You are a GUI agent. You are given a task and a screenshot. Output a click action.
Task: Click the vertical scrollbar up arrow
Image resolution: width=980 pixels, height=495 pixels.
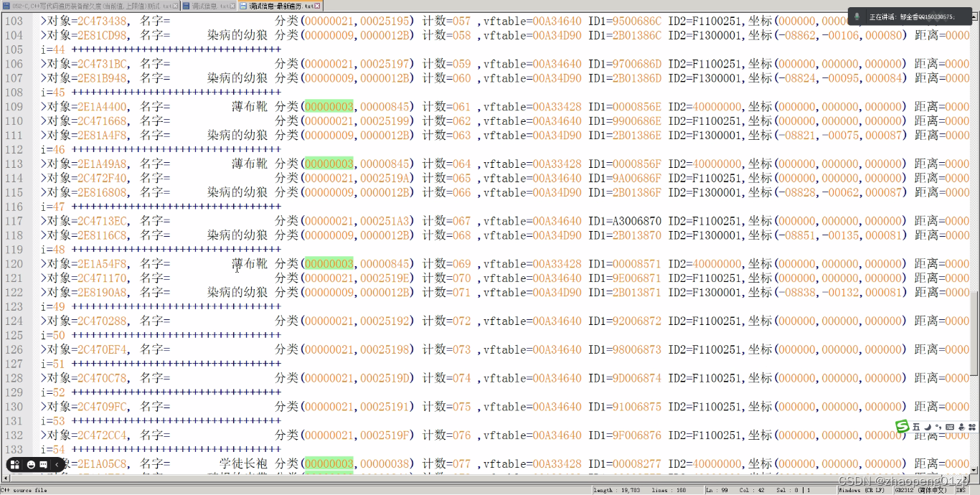974,16
